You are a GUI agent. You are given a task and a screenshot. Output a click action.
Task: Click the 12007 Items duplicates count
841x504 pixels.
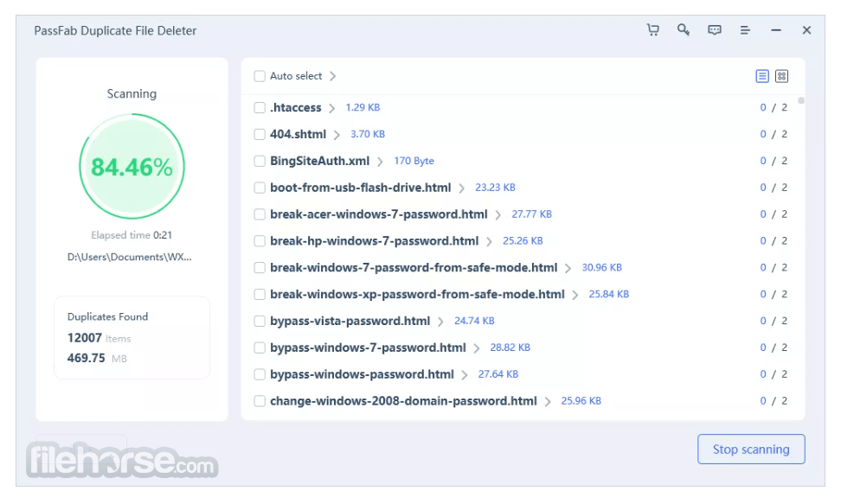click(x=99, y=338)
